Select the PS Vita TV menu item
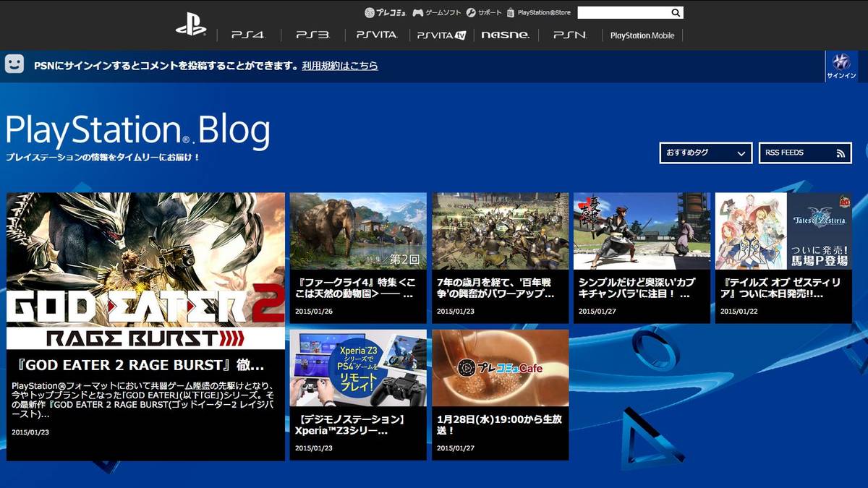This screenshot has height=488, width=868. pos(441,35)
